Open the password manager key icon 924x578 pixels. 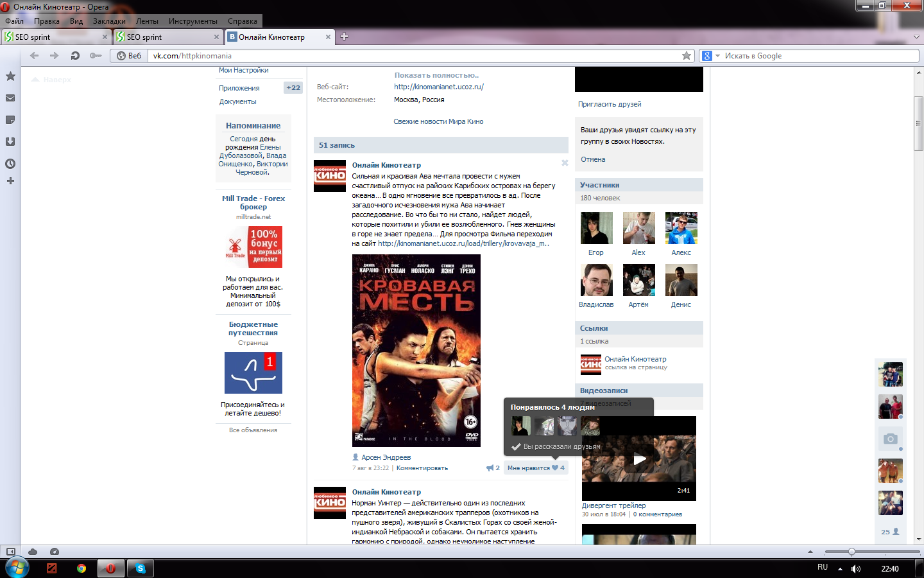coord(96,56)
